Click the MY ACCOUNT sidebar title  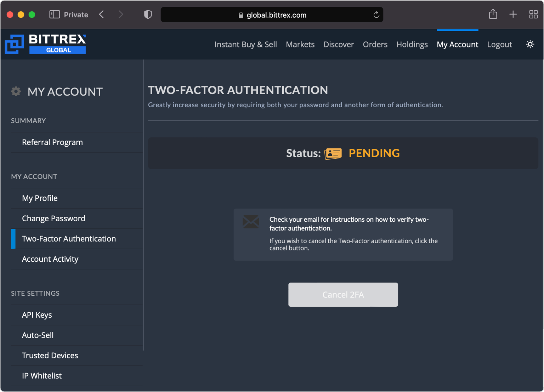65,92
